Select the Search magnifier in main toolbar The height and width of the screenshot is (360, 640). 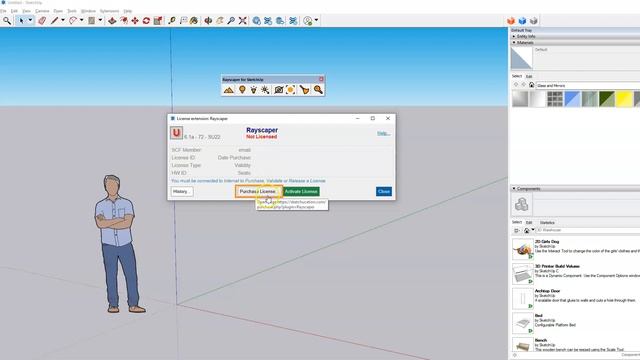[x=7, y=20]
